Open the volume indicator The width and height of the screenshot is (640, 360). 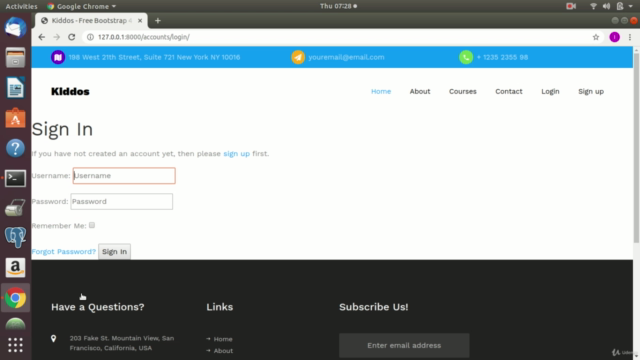coord(606,6)
